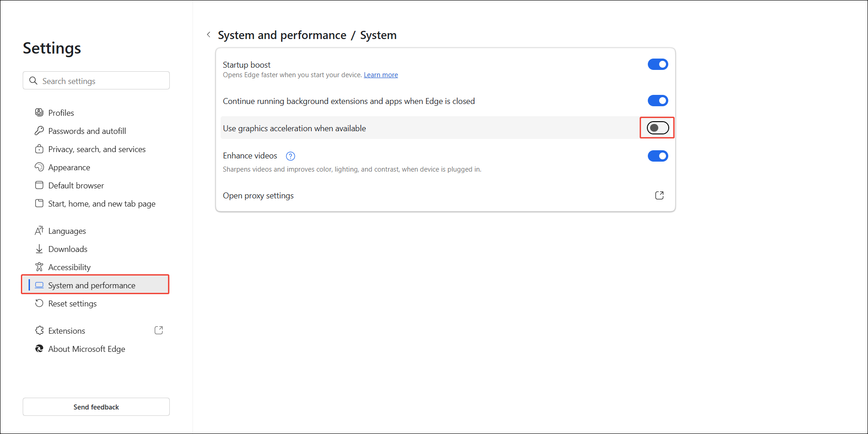Screen dimensions: 868x434
Task: Disable the Startup boost toggle
Action: (657, 64)
